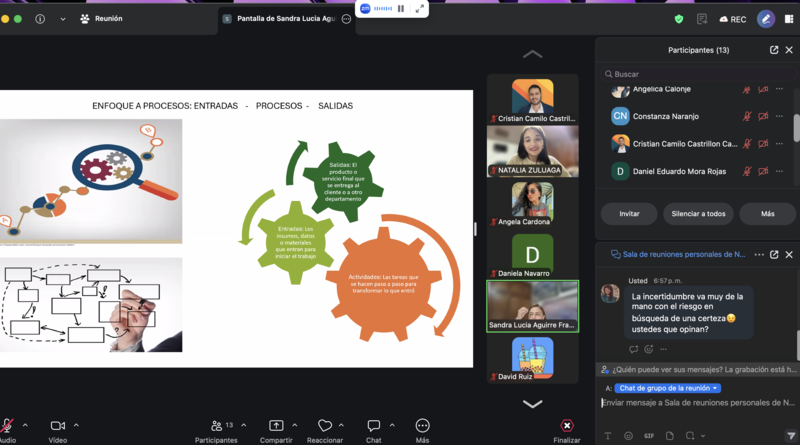
Task: Unmute Constanza Naranjo's microphone
Action: pyautogui.click(x=747, y=116)
